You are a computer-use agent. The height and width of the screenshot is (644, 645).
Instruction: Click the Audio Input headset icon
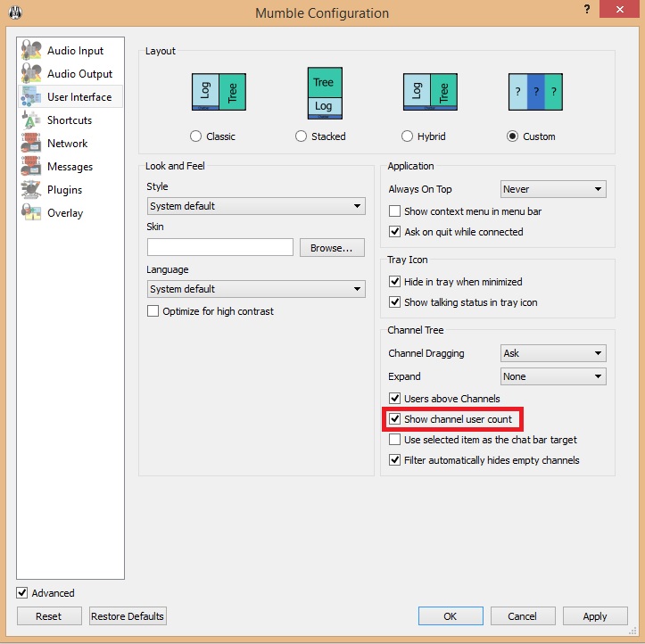[x=31, y=50]
